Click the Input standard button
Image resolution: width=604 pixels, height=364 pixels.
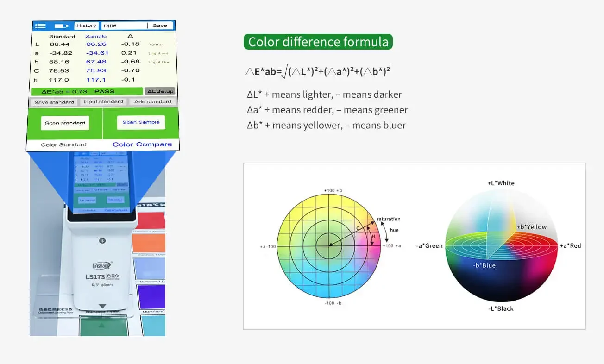tap(103, 102)
